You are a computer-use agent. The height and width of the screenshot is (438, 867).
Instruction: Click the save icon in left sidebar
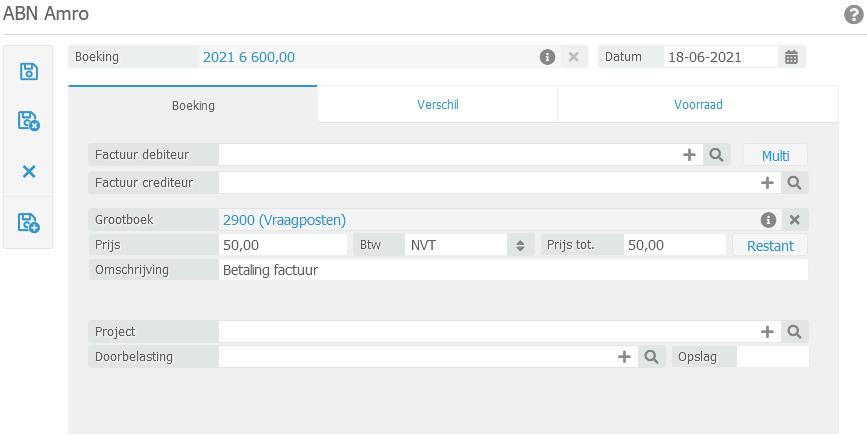coord(29,71)
